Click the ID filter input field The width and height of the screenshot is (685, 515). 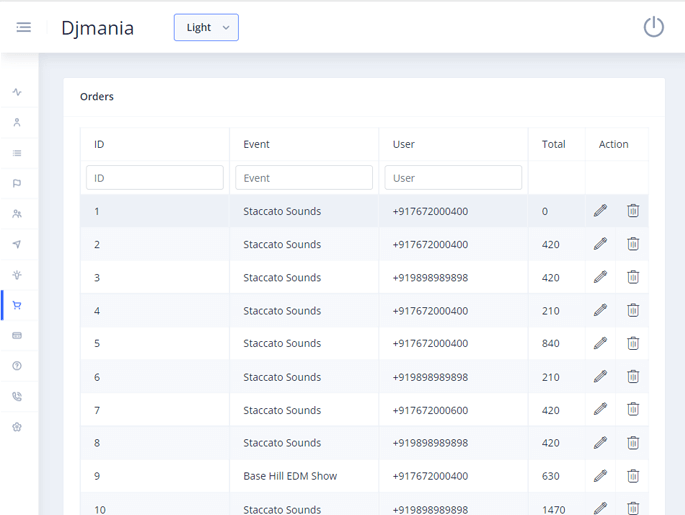155,178
